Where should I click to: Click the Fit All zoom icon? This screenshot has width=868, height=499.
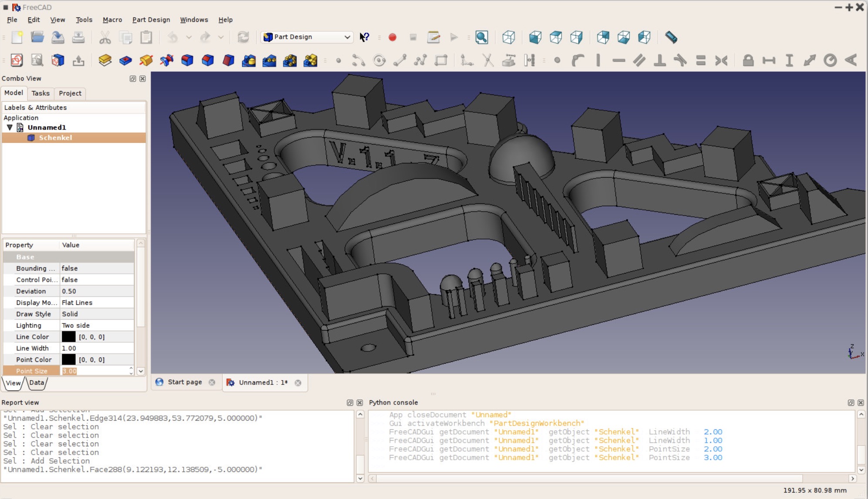pyautogui.click(x=481, y=37)
